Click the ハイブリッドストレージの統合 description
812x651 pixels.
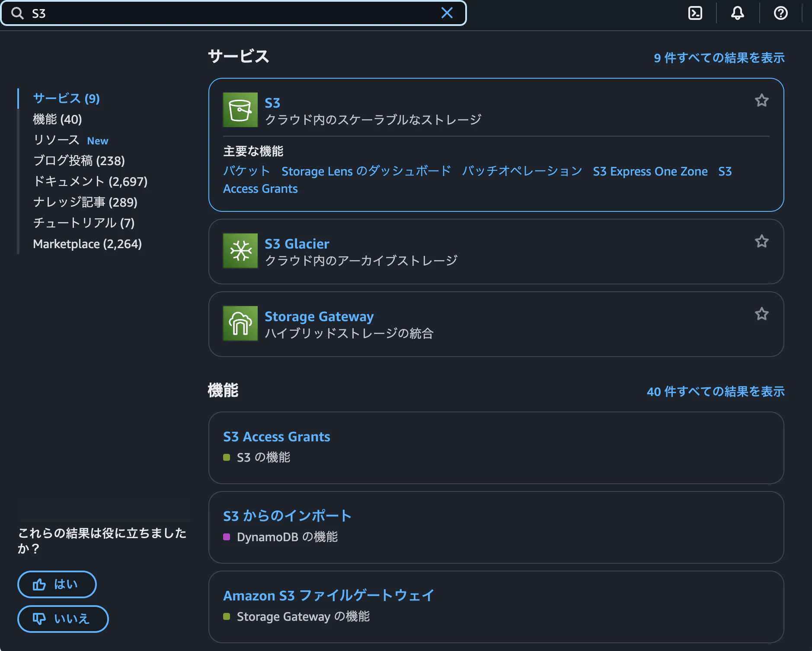tap(349, 333)
